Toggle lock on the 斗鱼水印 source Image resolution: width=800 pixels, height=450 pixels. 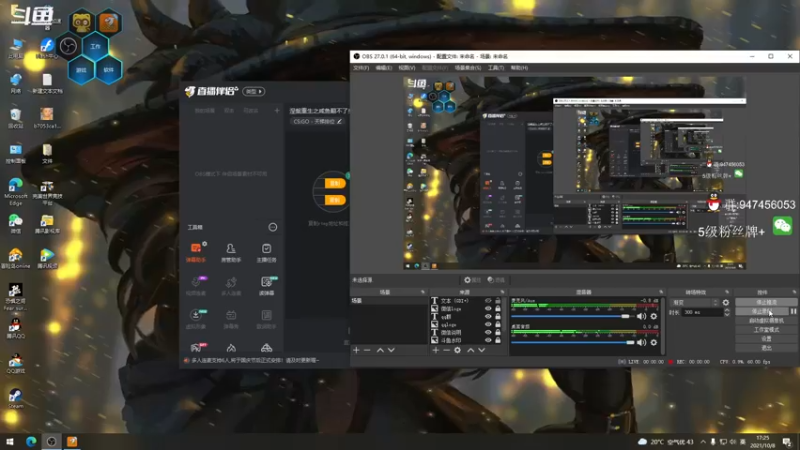pos(498,340)
